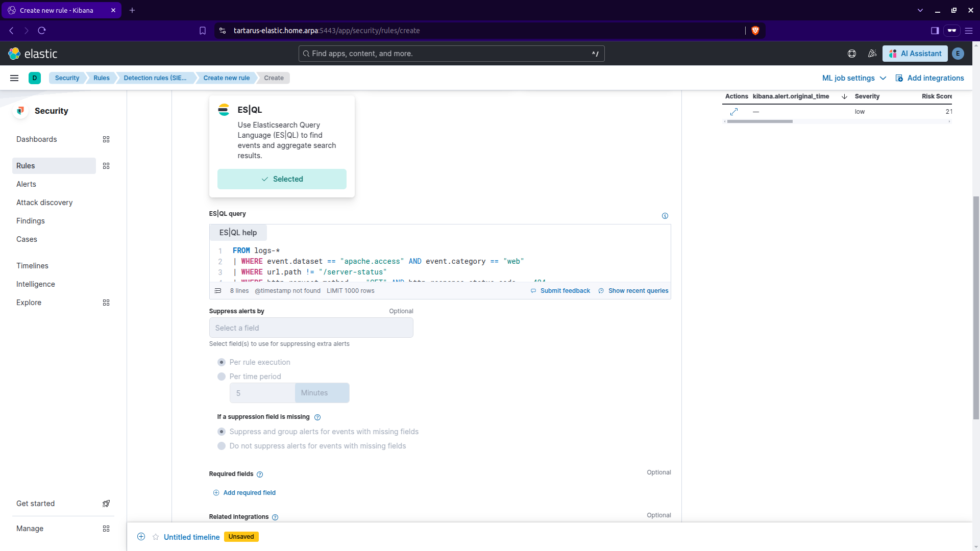Open the hamburger navigation menu
The height and width of the screenshot is (551, 980).
pos(14,78)
